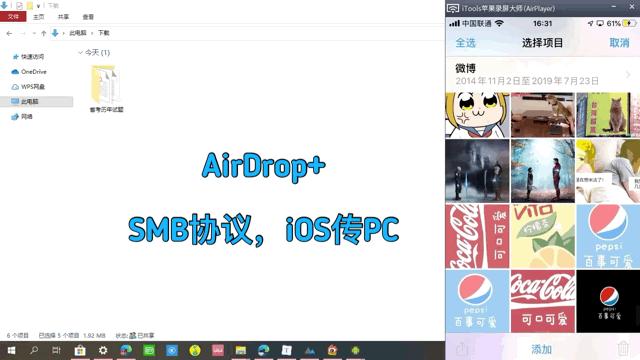This screenshot has height=360, width=640.
Task: Launch Microsoft Store from the taskbar
Action: (x=80, y=350)
